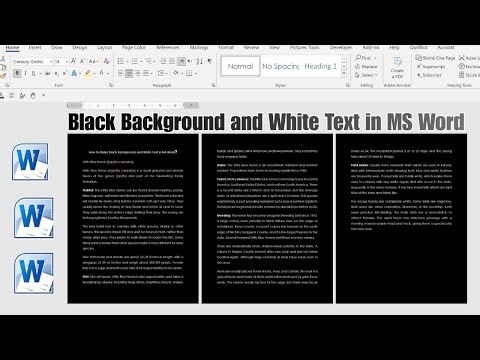480x360 pixels.
Task: Click Shrink One Page tool
Action: (x=435, y=58)
